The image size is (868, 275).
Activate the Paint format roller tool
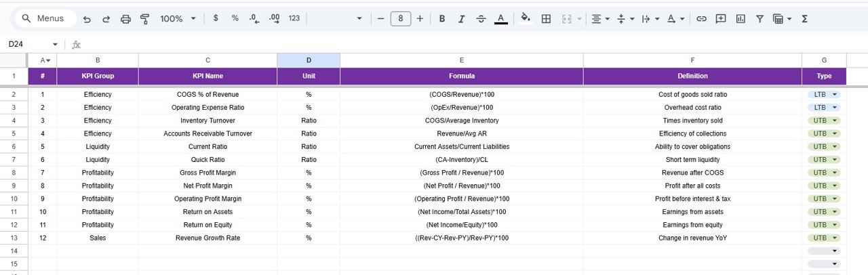tap(144, 19)
